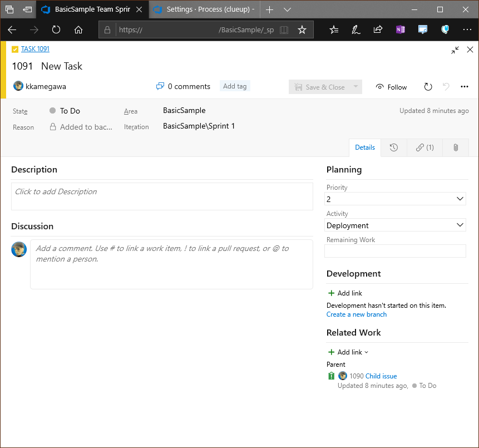Open a new browser tab
Viewport: 479px width, 448px height.
[x=269, y=9]
